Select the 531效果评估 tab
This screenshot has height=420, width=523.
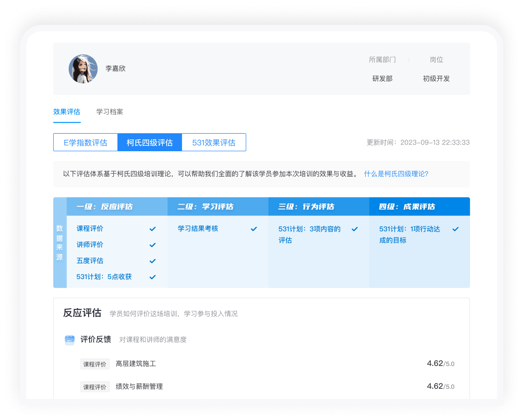tap(214, 142)
